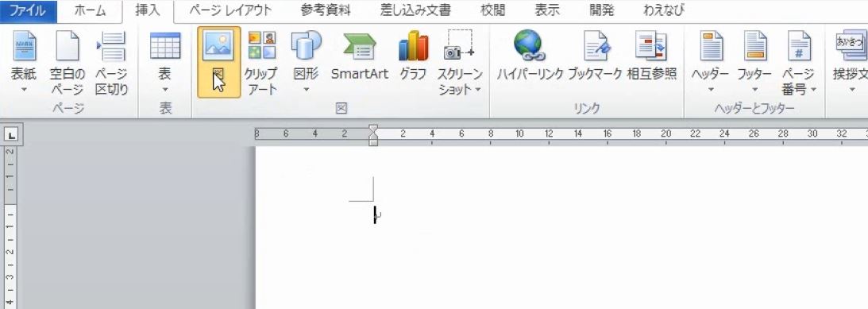
Task: Click the first line indent marker on ruler
Action: [374, 129]
